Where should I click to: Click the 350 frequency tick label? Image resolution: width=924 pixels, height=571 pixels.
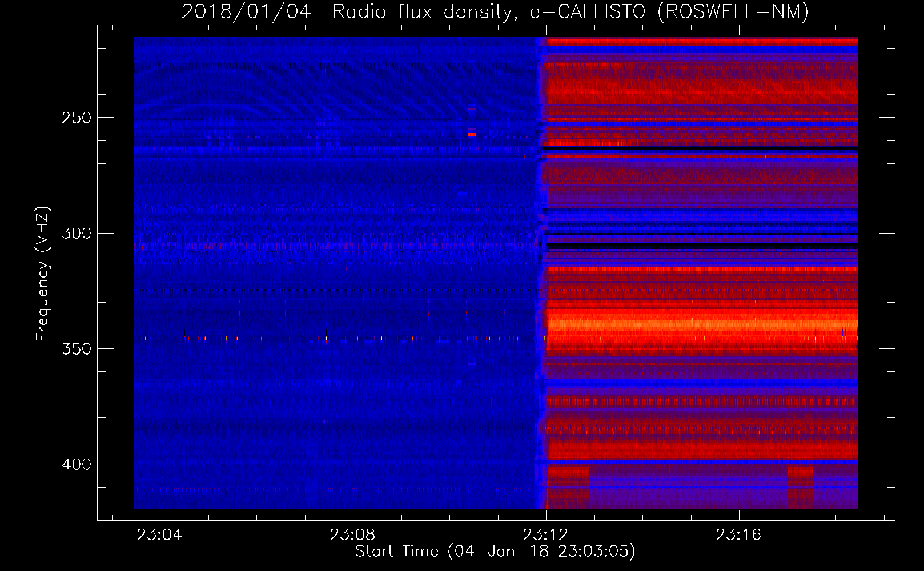[77, 348]
